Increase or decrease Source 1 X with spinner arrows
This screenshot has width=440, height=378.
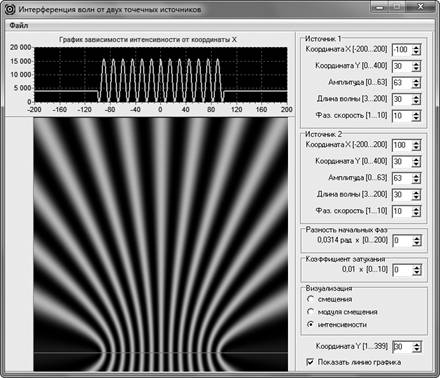pos(416,50)
